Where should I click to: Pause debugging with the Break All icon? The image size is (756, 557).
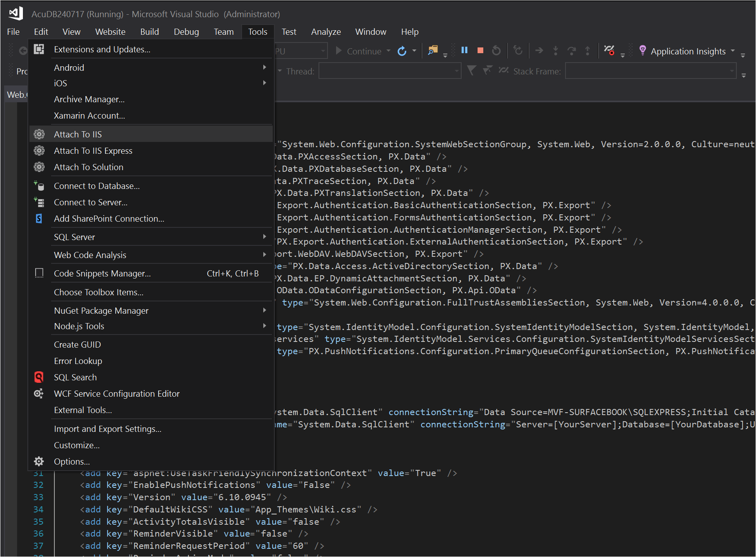pyautogui.click(x=464, y=50)
